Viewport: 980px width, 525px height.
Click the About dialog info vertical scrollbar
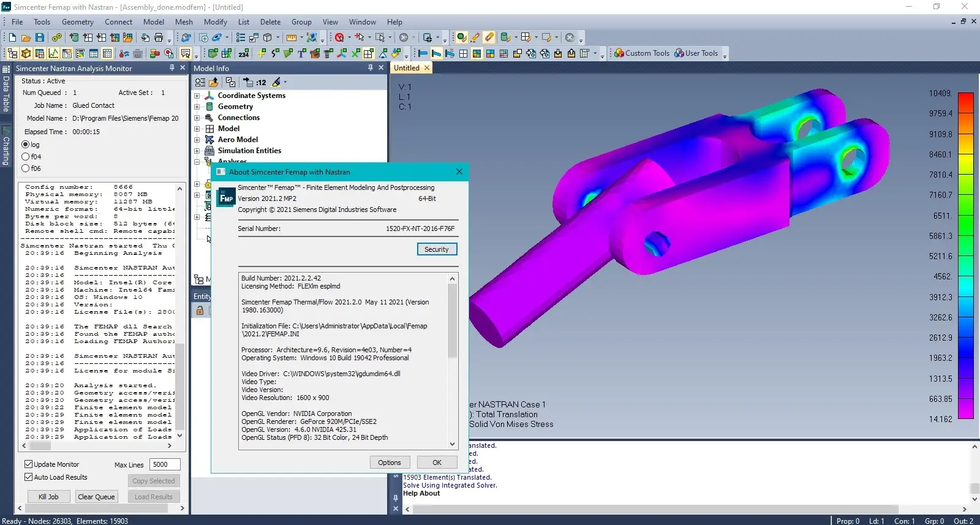453,362
